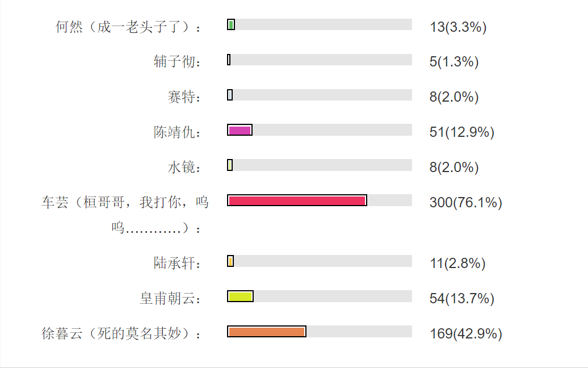Click the orange 徐暮云 bar
Screen dimensions: 588x368
(267, 332)
